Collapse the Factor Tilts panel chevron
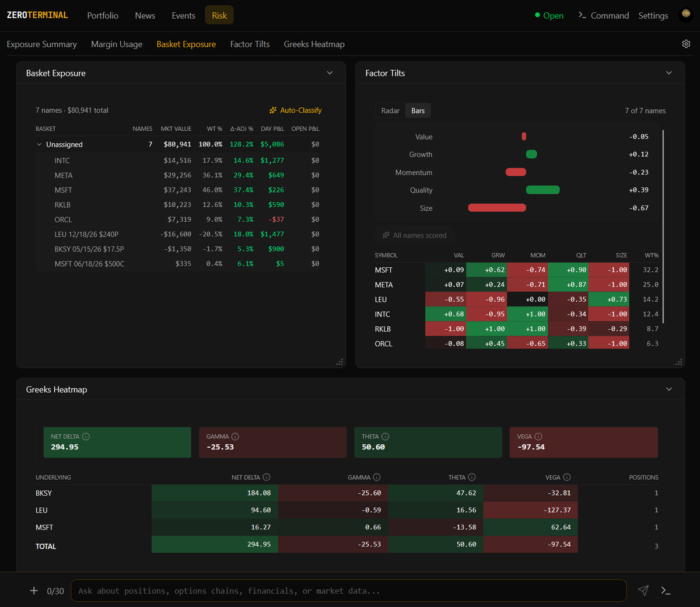Image resolution: width=700 pixels, height=607 pixels. point(669,73)
